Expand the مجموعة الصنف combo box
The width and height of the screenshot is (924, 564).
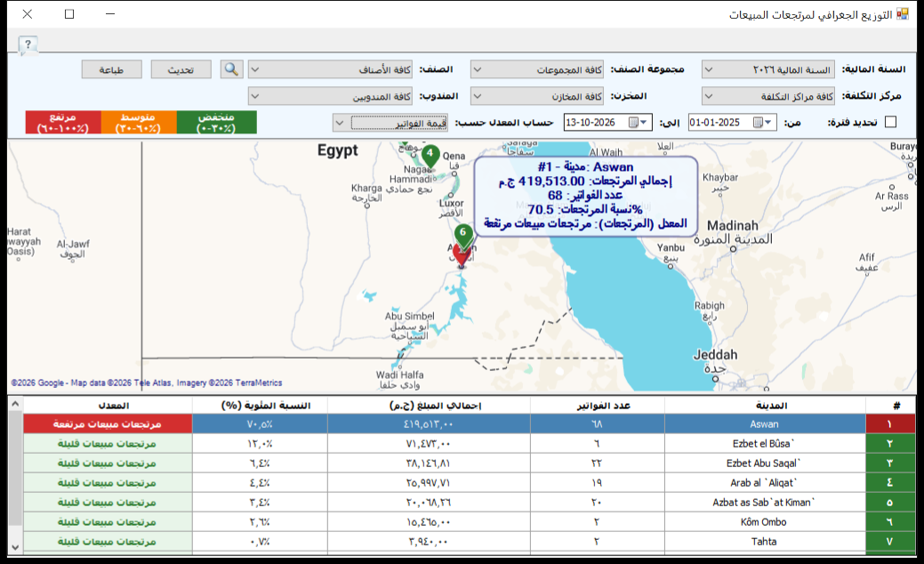(537, 69)
